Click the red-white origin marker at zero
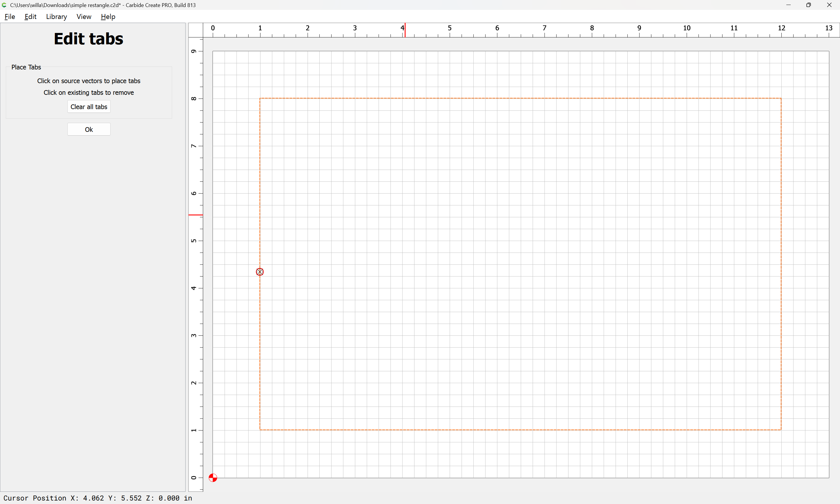This screenshot has width=840, height=504. [x=213, y=477]
